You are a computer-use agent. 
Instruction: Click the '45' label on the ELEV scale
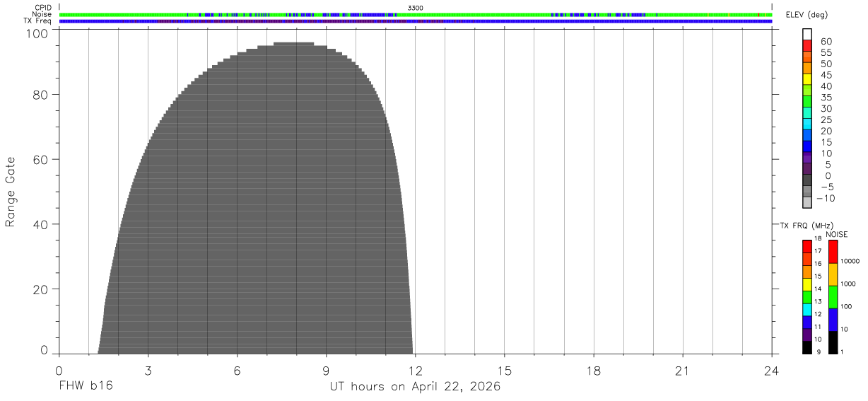826,74
